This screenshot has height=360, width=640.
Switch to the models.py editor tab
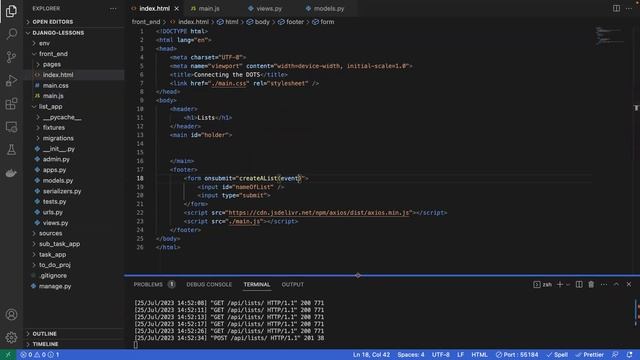coord(329,9)
